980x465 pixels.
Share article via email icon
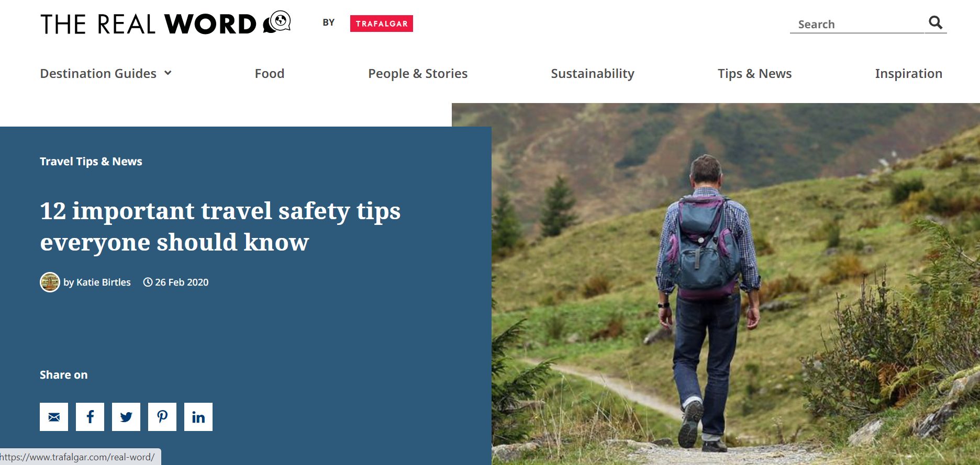tap(54, 417)
